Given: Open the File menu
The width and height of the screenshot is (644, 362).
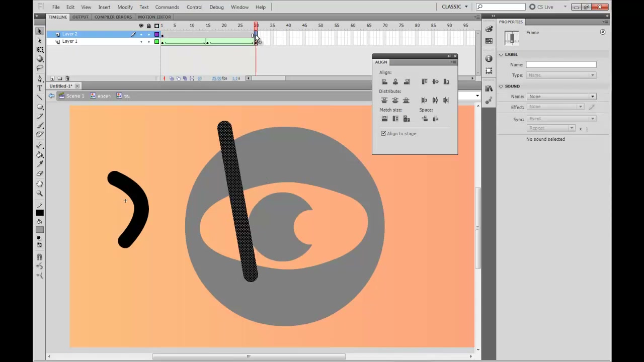Looking at the screenshot, I should [x=56, y=7].
